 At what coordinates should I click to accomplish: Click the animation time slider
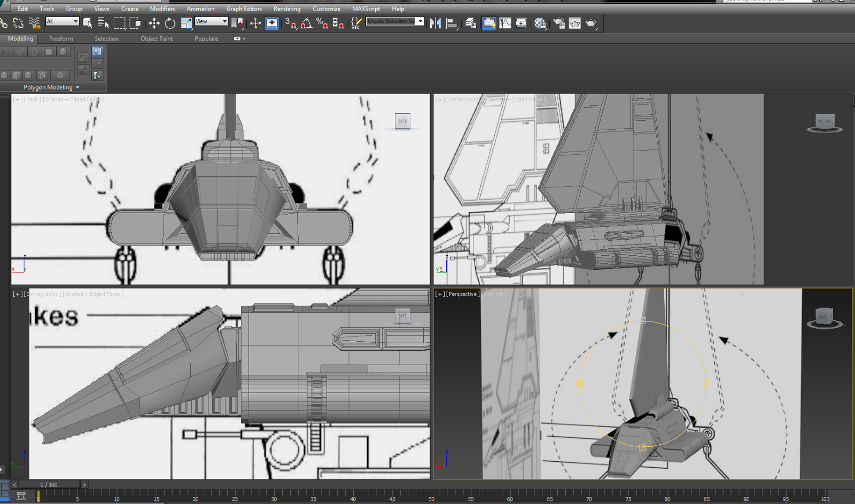pyautogui.click(x=49, y=484)
